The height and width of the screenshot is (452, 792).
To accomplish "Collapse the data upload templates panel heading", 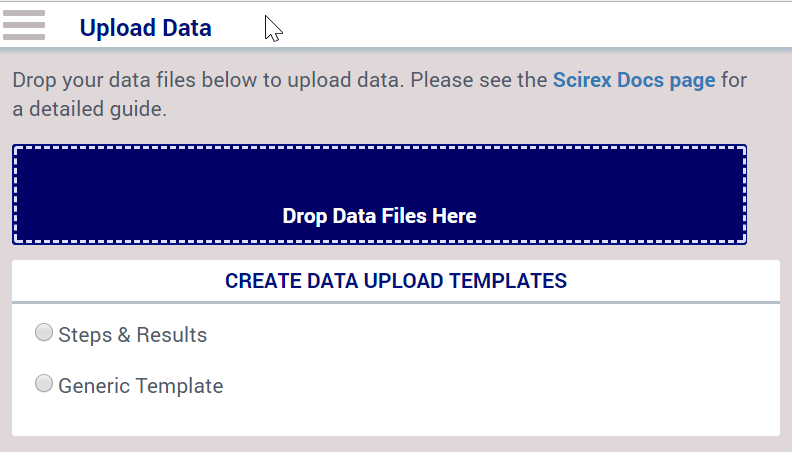I will coord(396,281).
